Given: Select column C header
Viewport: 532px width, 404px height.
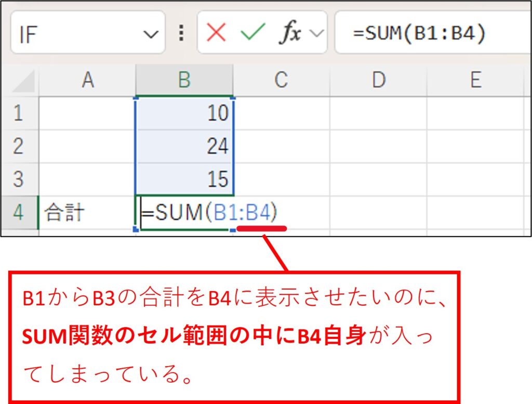Looking at the screenshot, I should click(x=281, y=80).
